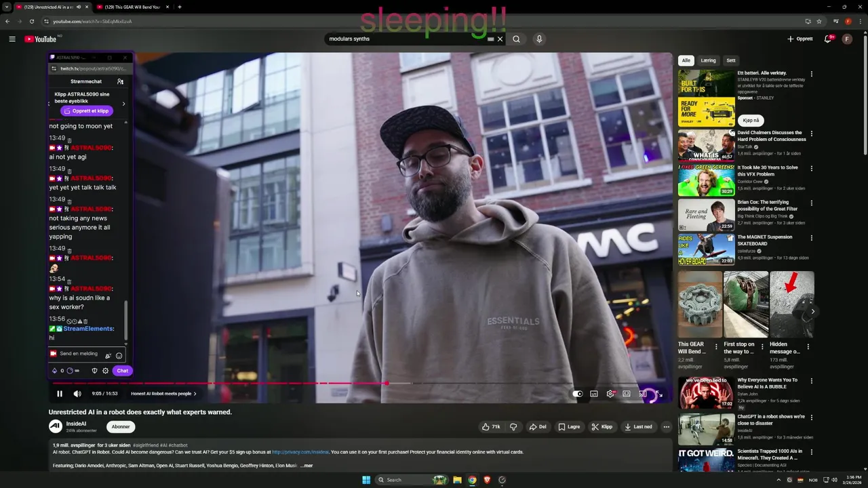Screen dimensions: 868x488
Task: Click Kjøp nå on the Stanley ad
Action: (751, 121)
